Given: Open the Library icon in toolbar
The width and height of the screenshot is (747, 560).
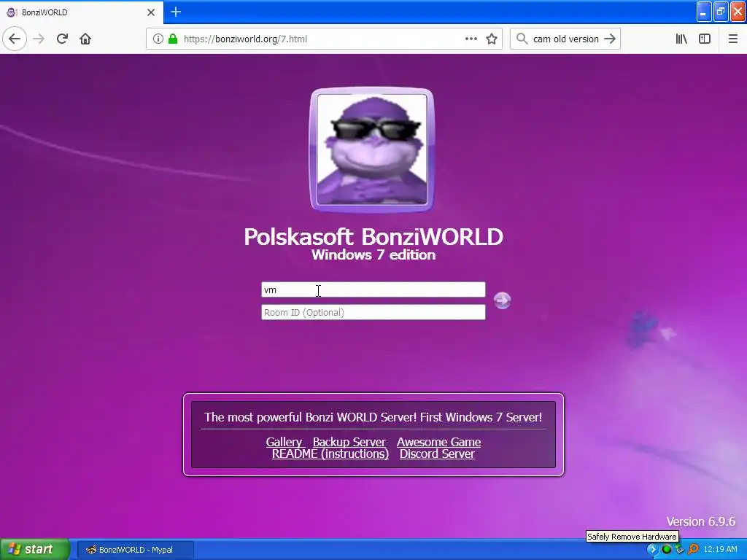Looking at the screenshot, I should [x=681, y=39].
